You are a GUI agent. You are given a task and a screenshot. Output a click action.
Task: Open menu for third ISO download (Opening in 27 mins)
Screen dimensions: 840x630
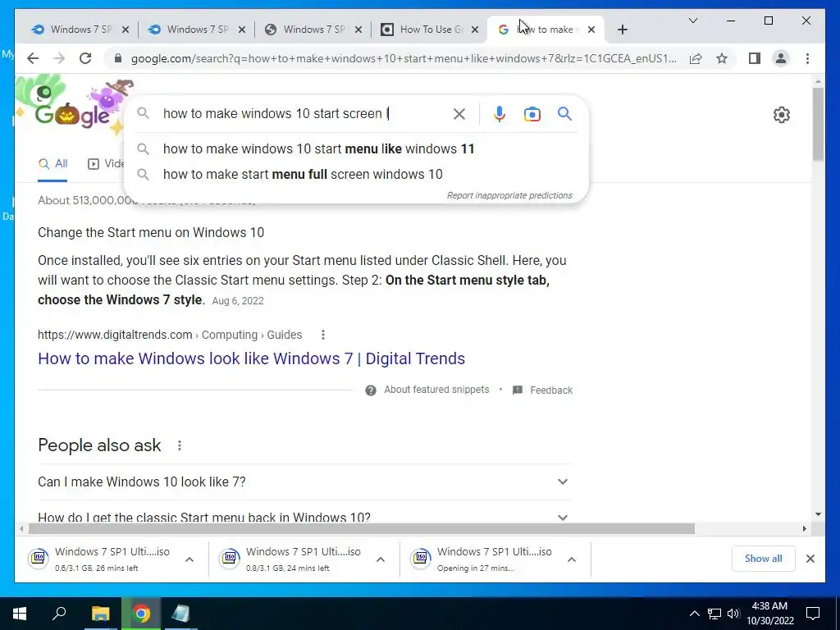pyautogui.click(x=572, y=559)
